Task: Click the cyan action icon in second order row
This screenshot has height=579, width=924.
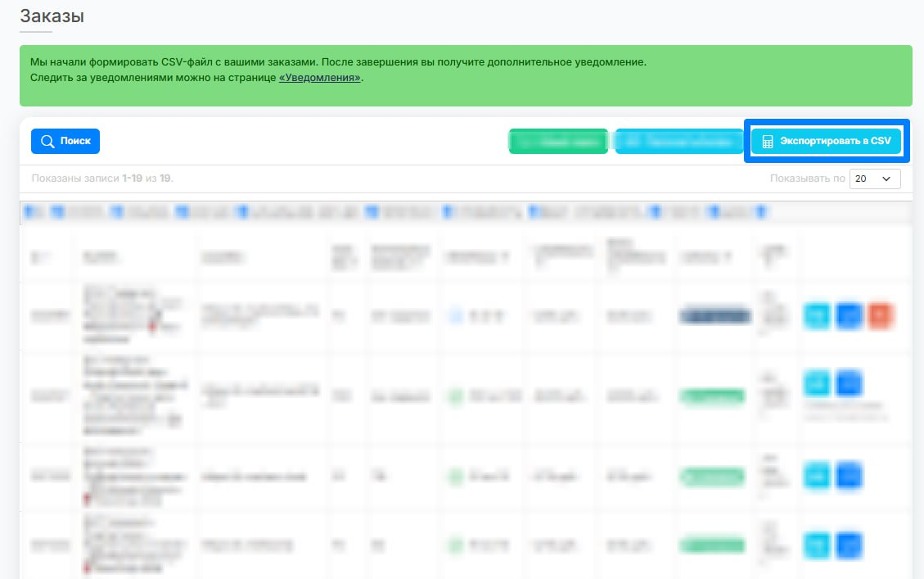Action: 818,383
